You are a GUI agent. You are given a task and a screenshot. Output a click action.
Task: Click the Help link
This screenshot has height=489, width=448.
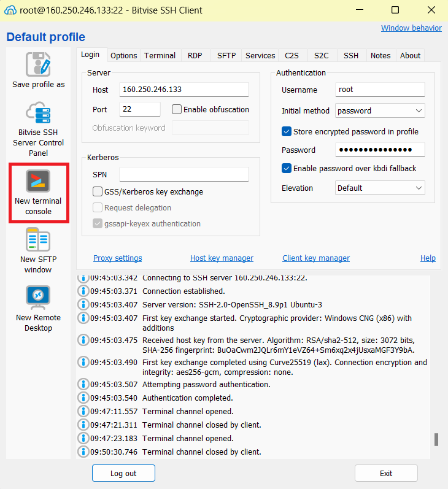pos(428,258)
